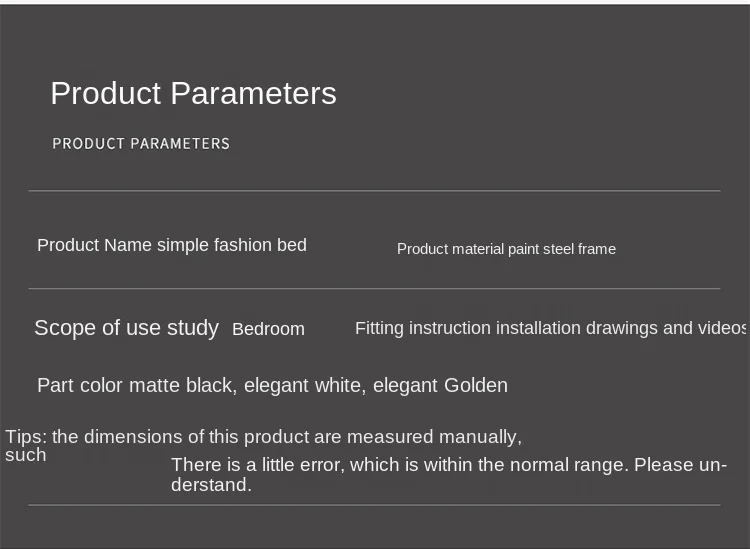Click the word "Bedroom"

268,329
